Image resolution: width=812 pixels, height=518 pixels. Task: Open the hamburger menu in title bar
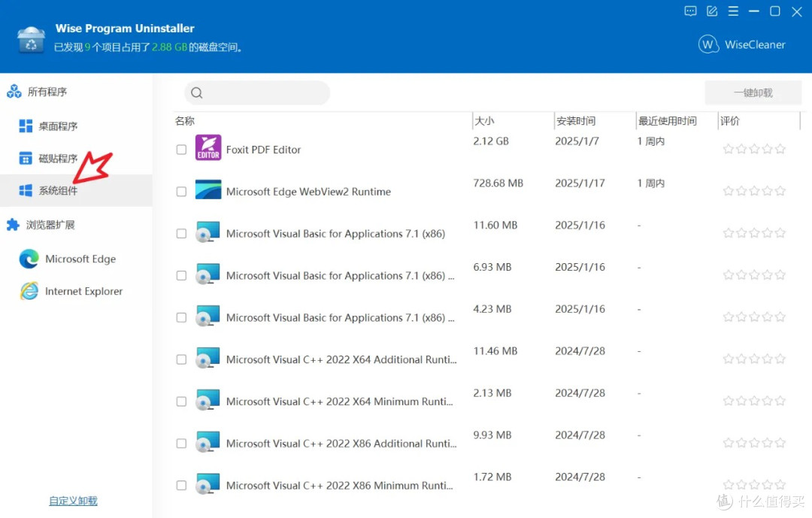coord(733,11)
